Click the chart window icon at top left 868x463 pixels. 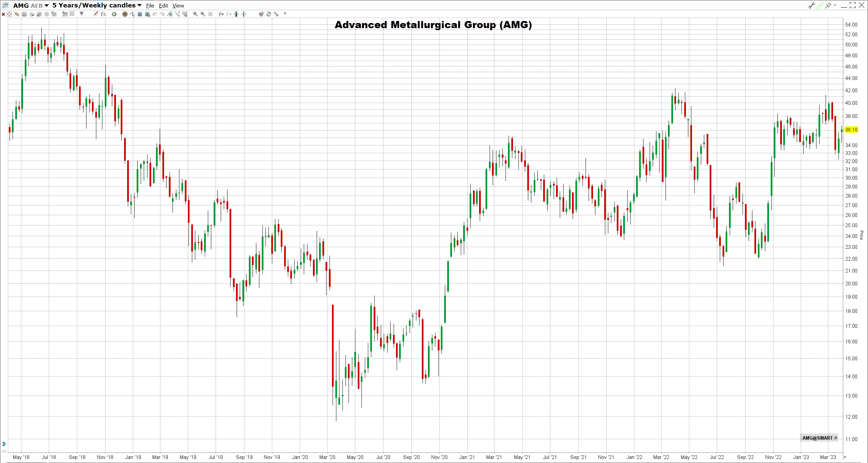(5, 5)
